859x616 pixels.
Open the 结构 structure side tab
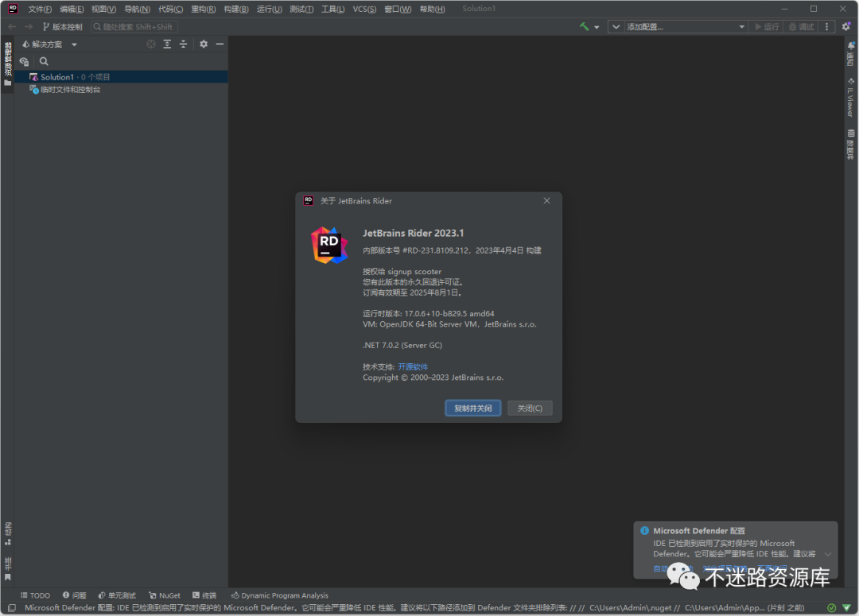(8, 534)
